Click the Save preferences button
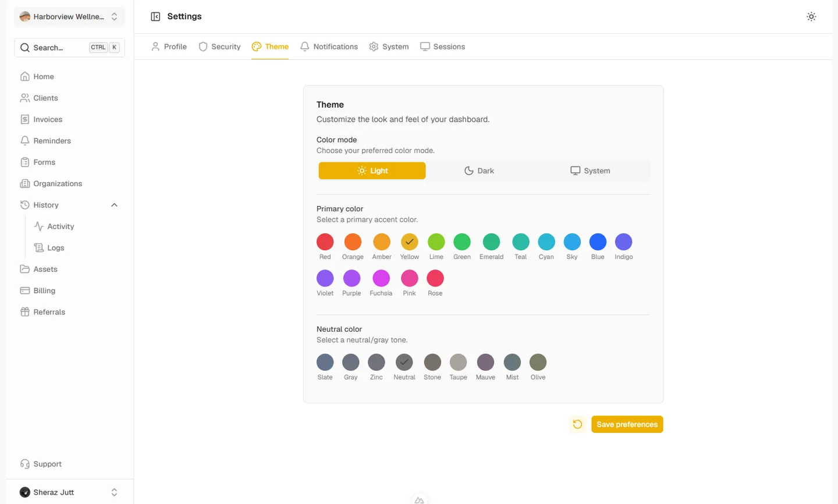838x504 pixels. tap(627, 424)
